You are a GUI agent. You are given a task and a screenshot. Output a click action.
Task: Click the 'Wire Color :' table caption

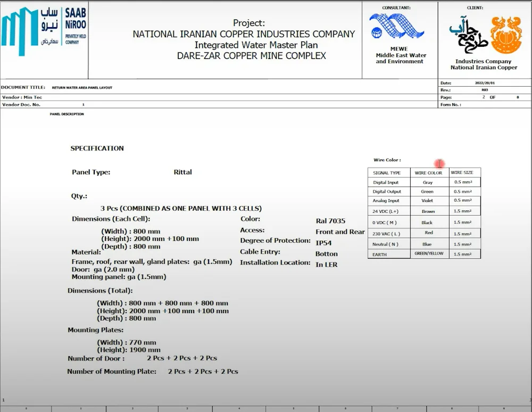(387, 160)
